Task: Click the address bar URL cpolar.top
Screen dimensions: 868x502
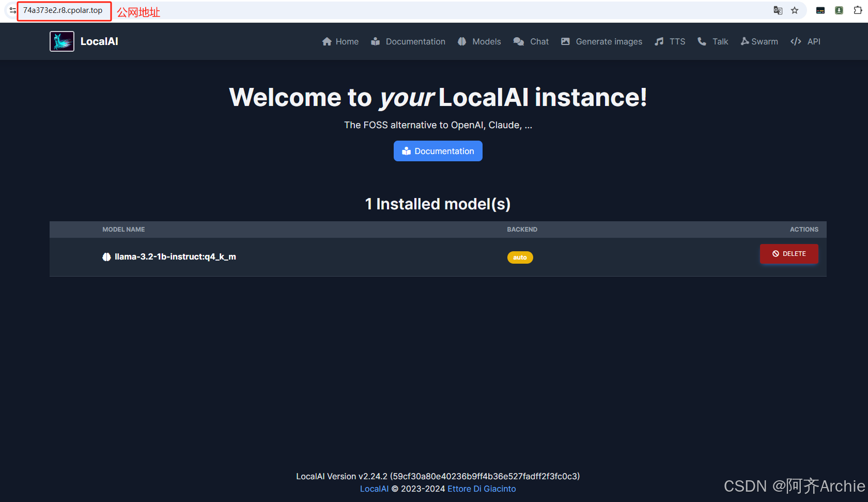Action: pos(63,10)
